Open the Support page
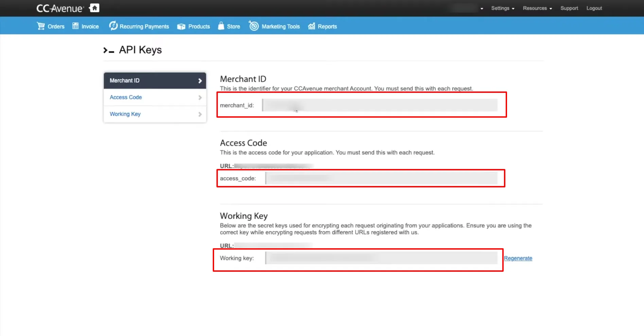 (x=569, y=8)
